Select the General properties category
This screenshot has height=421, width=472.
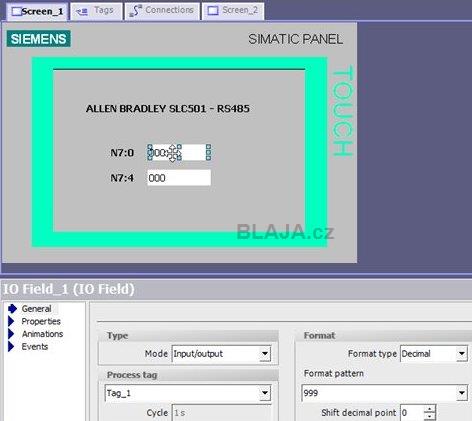(x=36, y=309)
